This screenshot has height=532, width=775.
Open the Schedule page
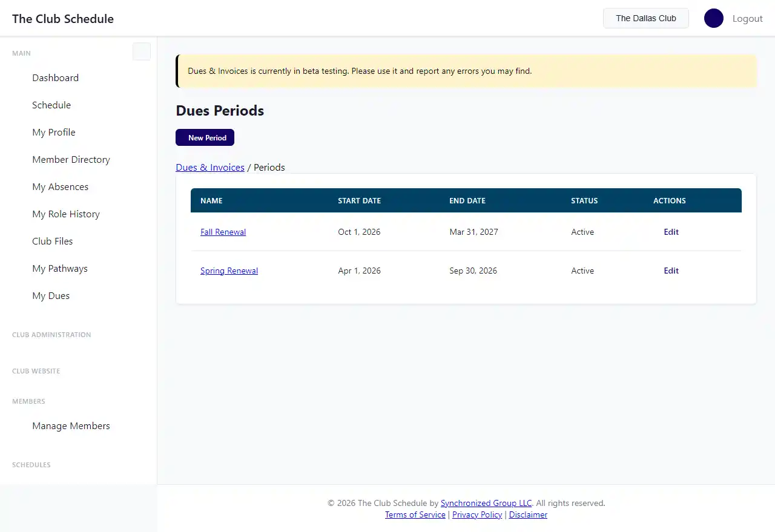point(51,105)
